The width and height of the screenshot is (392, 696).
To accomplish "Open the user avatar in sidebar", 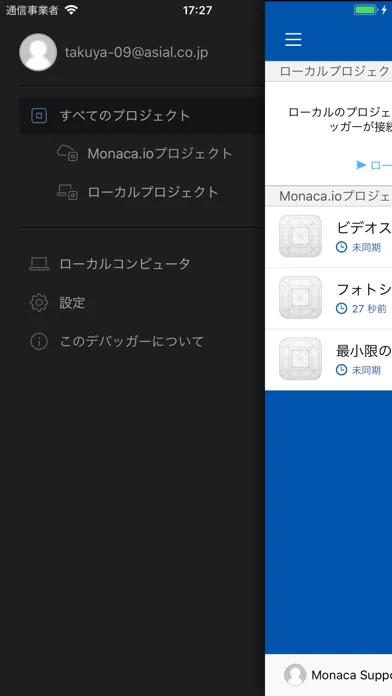I will click(38, 52).
